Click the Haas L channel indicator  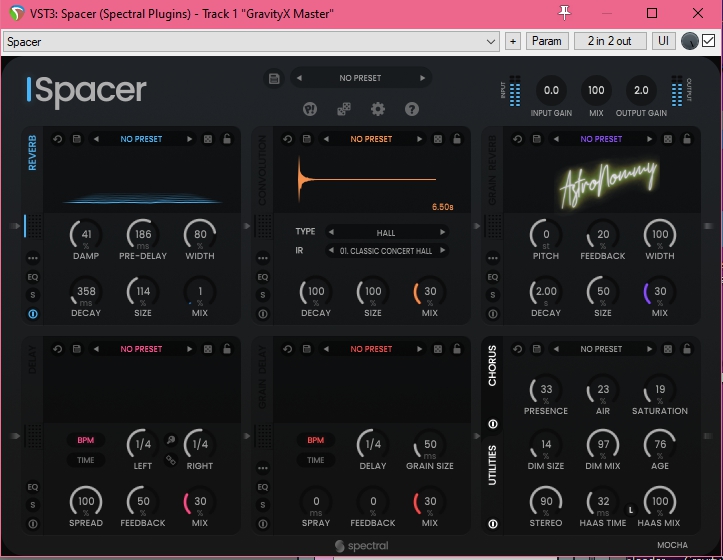[x=631, y=510]
